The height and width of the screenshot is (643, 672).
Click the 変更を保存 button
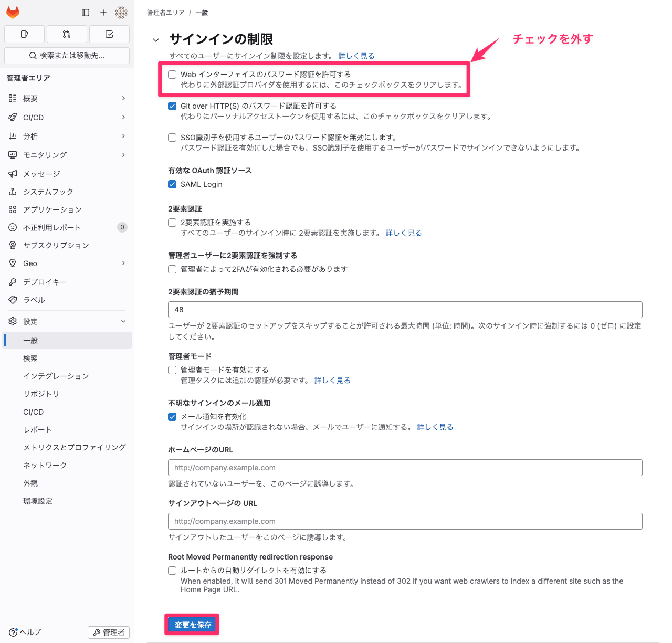193,625
